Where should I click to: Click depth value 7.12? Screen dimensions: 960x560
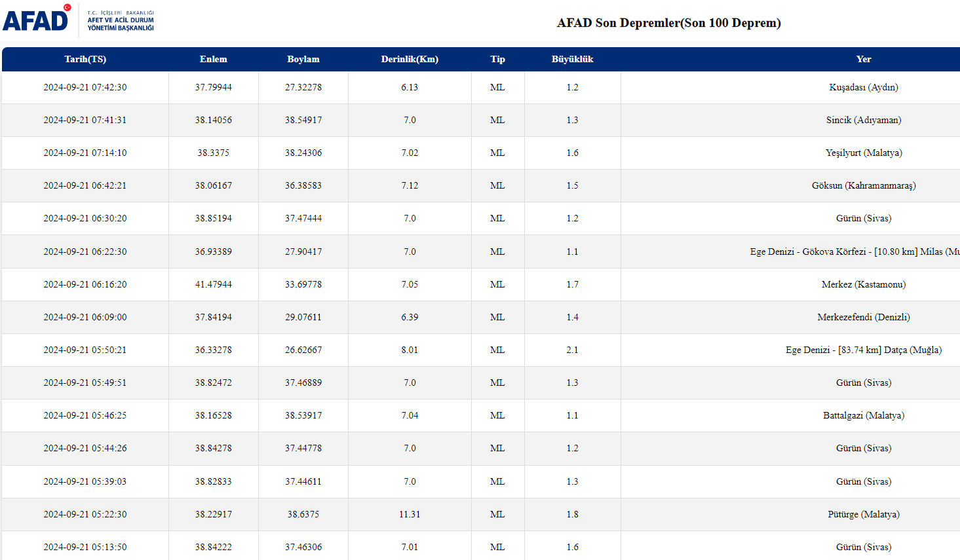pos(410,185)
